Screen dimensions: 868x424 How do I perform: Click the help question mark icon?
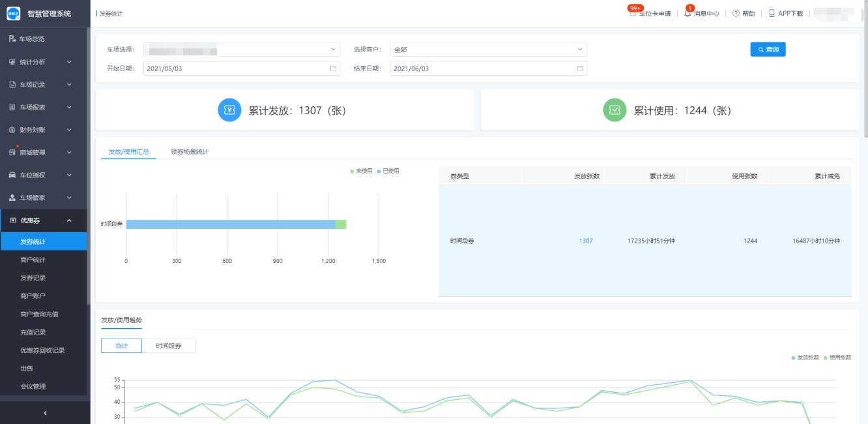point(736,14)
